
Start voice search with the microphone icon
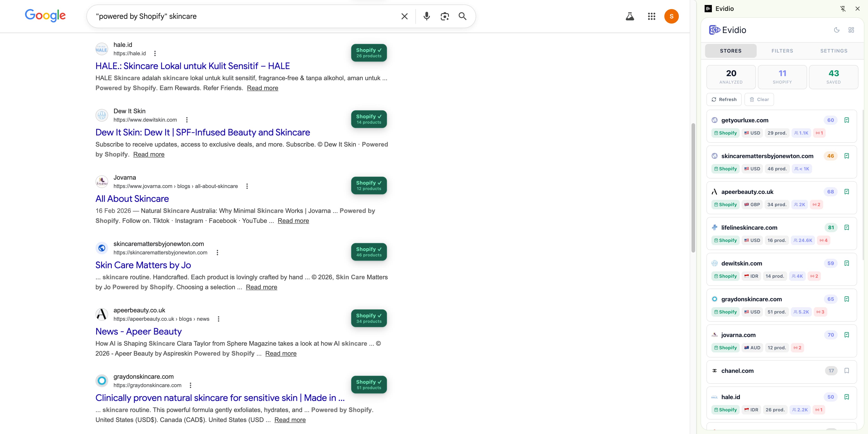pos(427,16)
